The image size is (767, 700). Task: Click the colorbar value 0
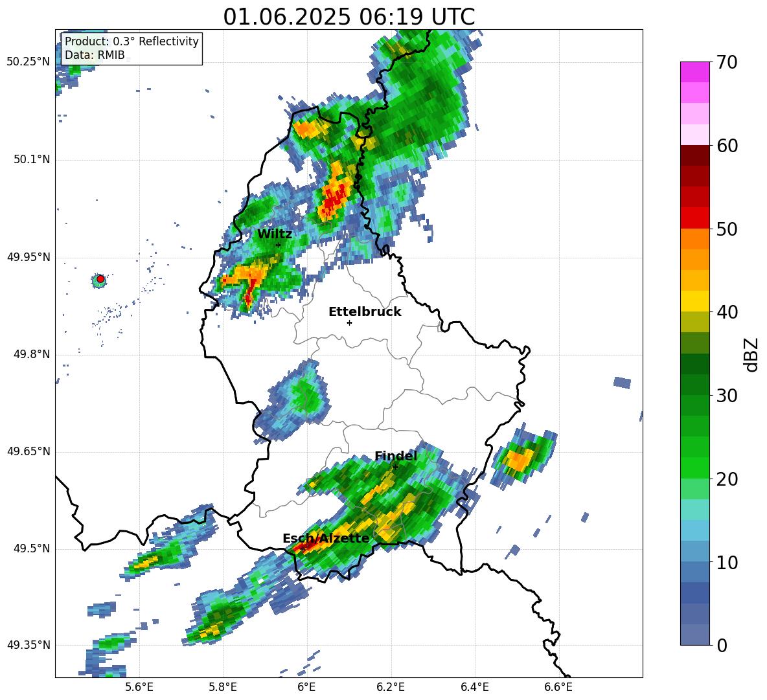click(722, 645)
